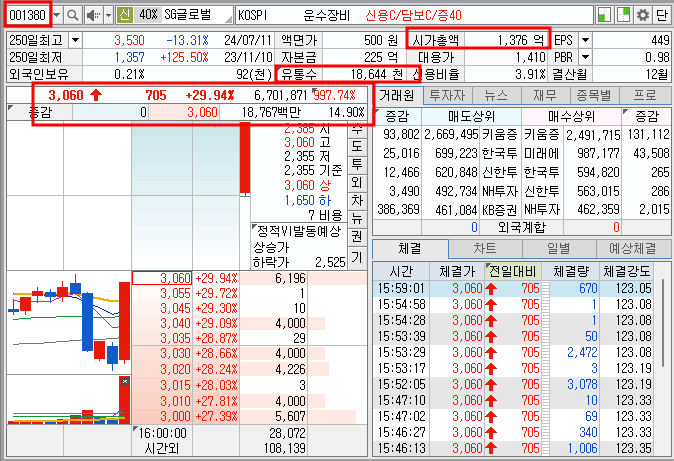
Task: Open the SG글로벌 stock name field corner
Action: tap(228, 20)
